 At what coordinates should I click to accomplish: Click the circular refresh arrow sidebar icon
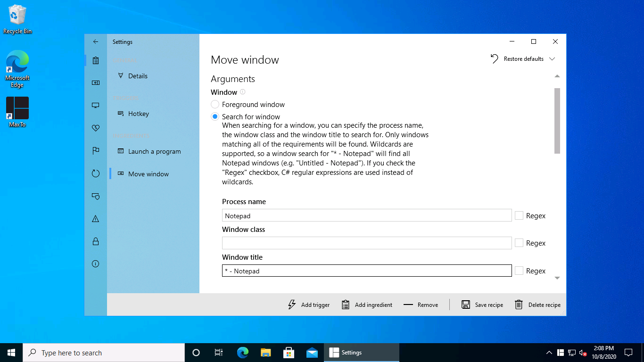pos(96,173)
